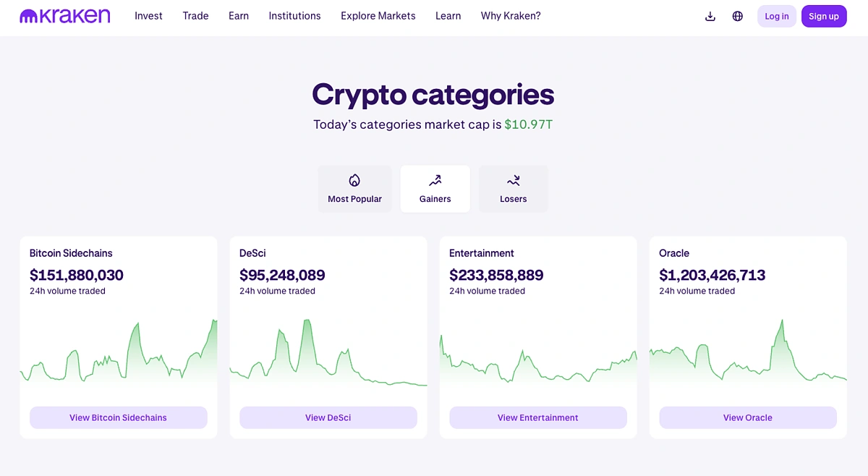868x476 pixels.
Task: Select Trade in the navigation bar
Action: (x=195, y=15)
